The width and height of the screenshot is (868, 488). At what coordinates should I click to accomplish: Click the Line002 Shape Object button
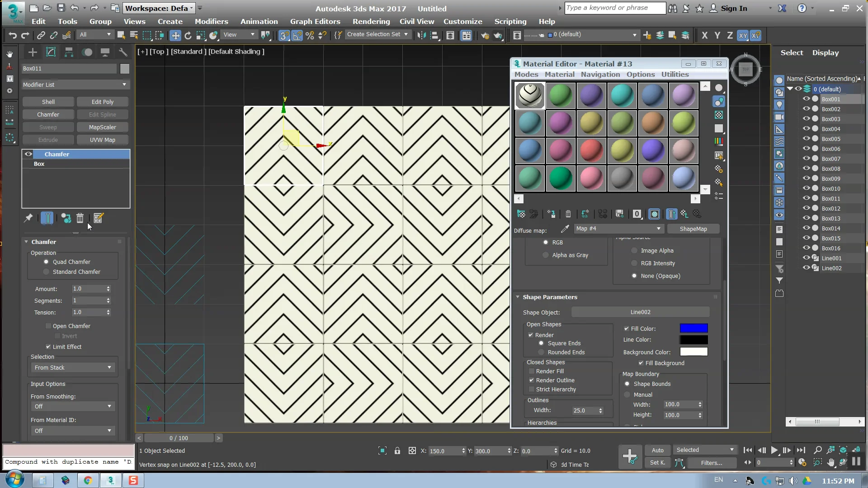(x=640, y=312)
